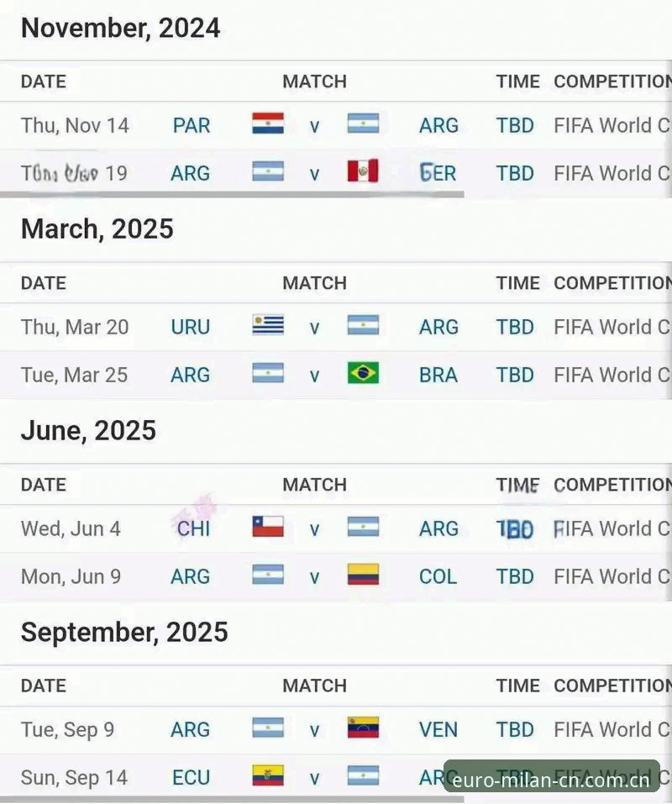
Task: Click the Brazil flag on Mar 25
Action: coord(363,373)
